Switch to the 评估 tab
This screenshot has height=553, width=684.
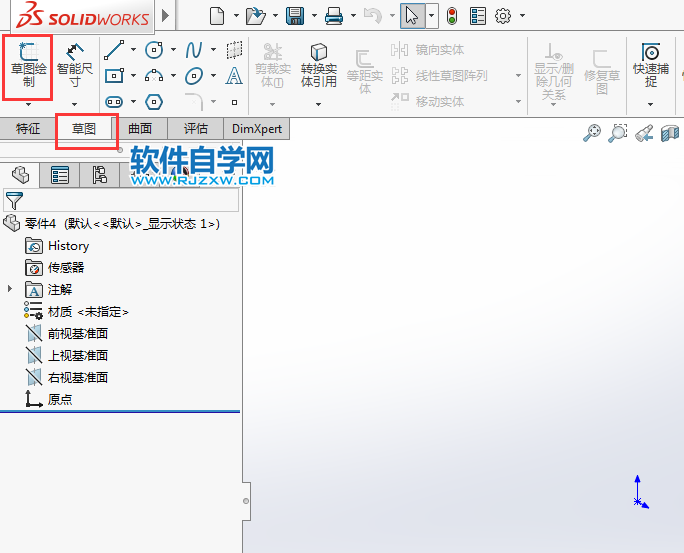click(195, 129)
